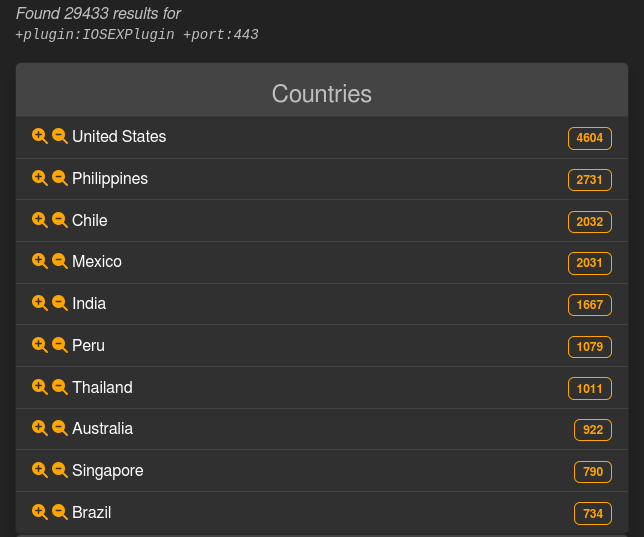Screen dimensions: 644x537
Task: Include Philippines in the search filter
Action: tap(40, 178)
